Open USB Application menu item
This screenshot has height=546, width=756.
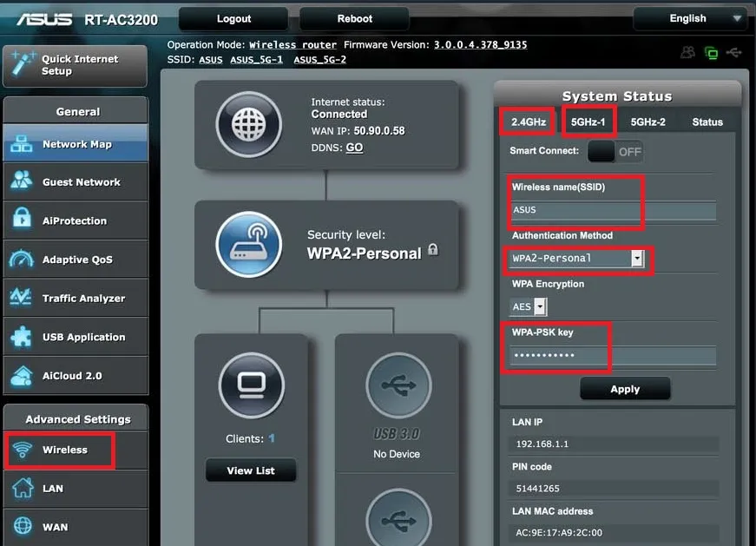click(76, 337)
